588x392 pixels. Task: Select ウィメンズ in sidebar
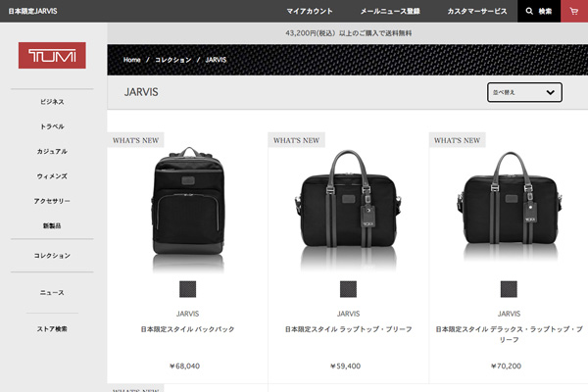[x=52, y=176]
